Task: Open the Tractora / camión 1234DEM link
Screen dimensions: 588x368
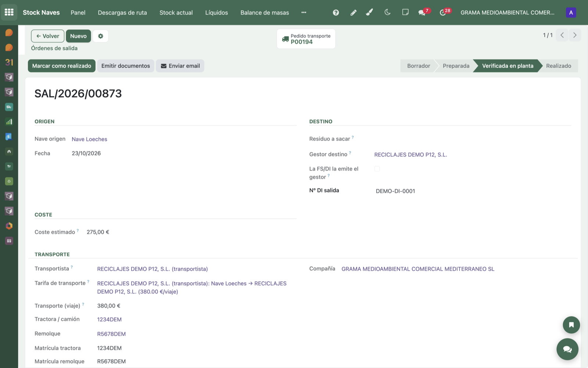Action: (109, 320)
